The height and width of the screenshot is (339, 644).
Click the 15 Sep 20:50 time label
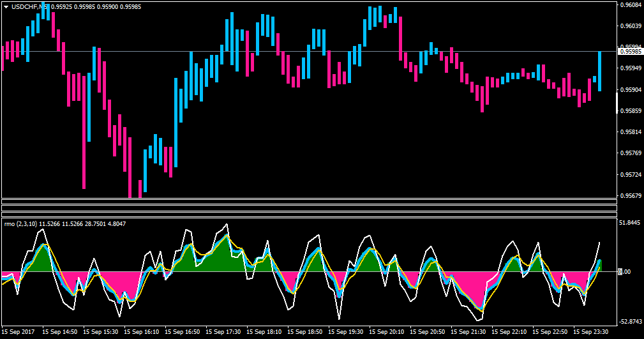point(427,331)
